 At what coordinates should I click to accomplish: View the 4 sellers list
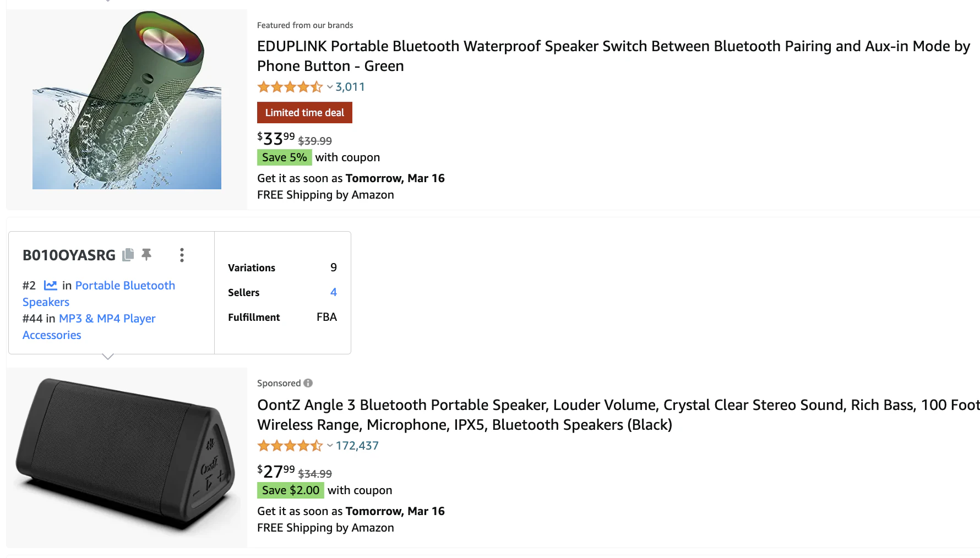334,292
